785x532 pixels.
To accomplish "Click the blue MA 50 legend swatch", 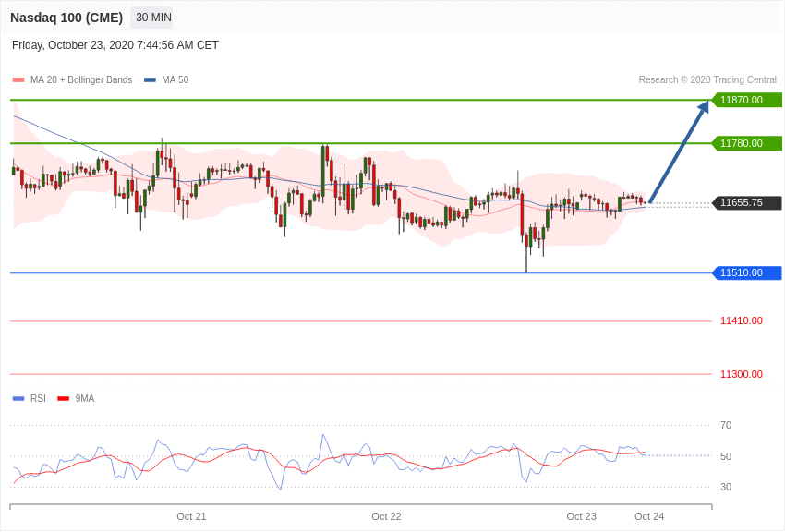I will pos(150,80).
